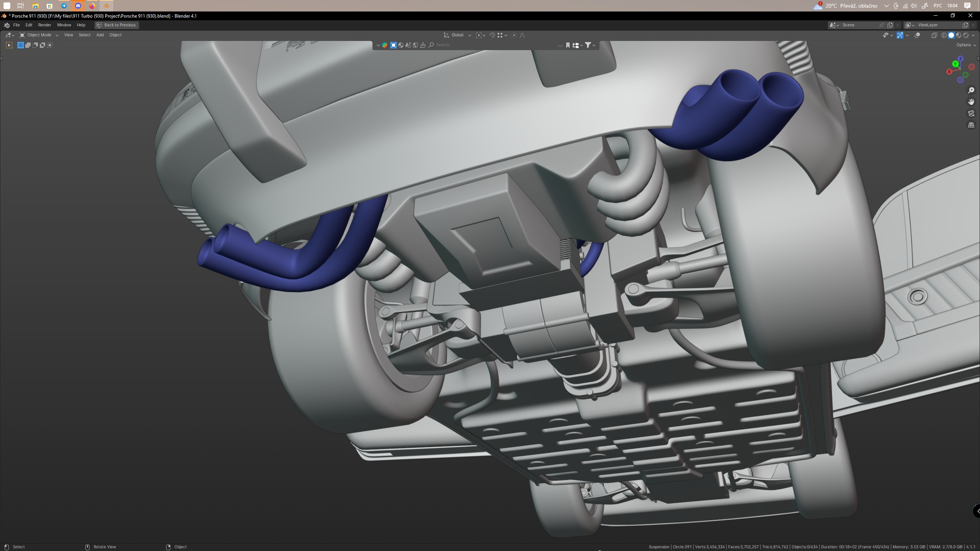Viewport: 980px width, 551px height.
Task: Select rendered viewport shading mode
Action: tap(966, 35)
